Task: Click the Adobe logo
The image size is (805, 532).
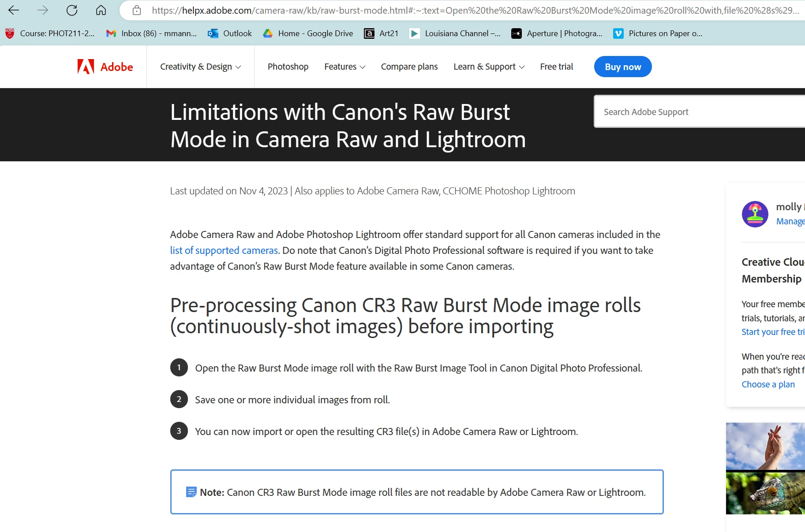Action: pos(105,67)
